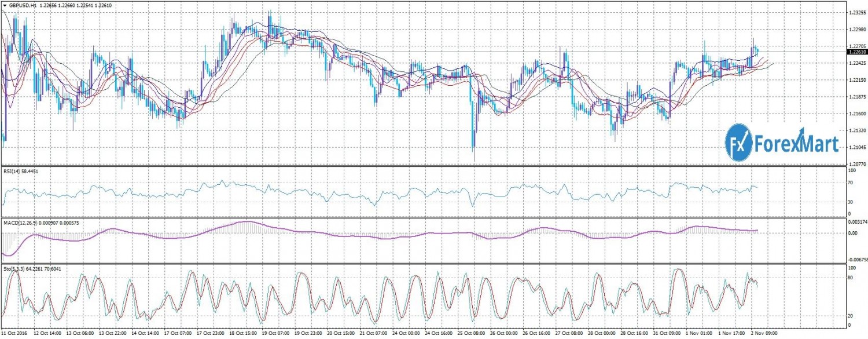Screen dimensions: 868x339
Task: Click the 1.21045 price axis value
Action: click(856, 148)
